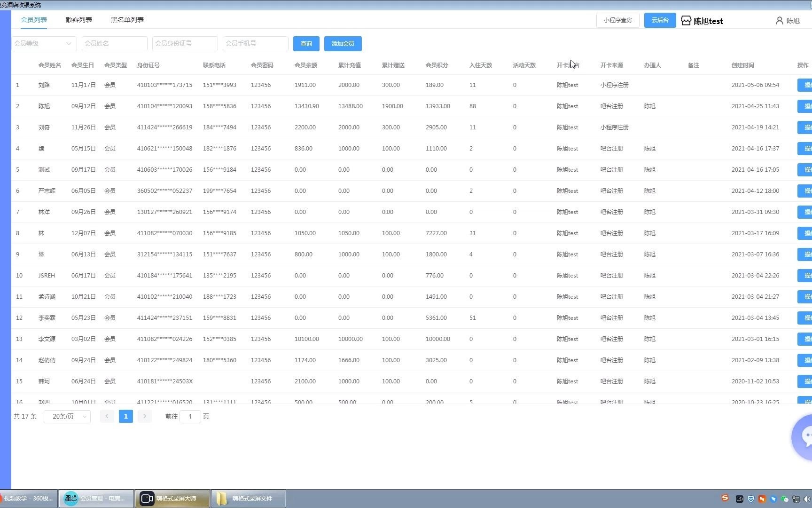Select member name 孟诗涵 in row 11
This screenshot has width=812, height=508.
pyautogui.click(x=47, y=297)
